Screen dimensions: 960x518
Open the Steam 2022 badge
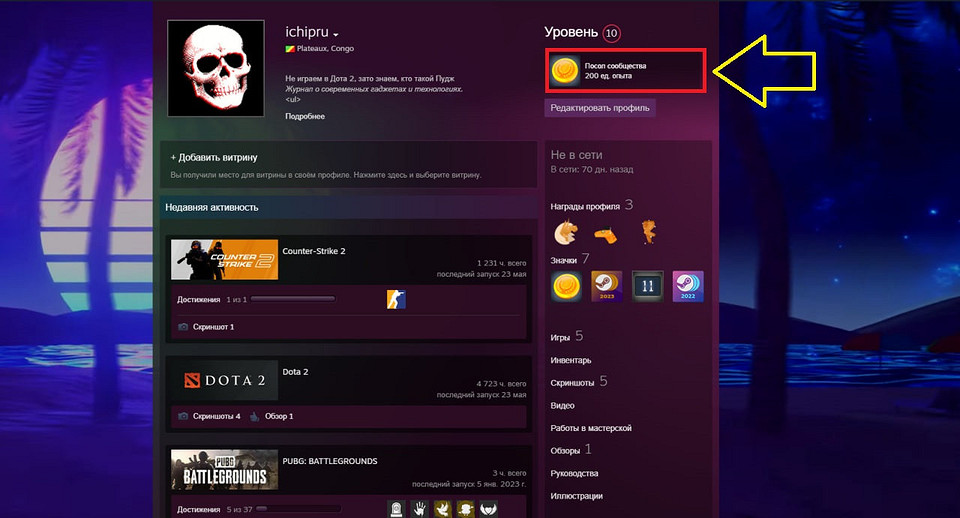[x=688, y=287]
